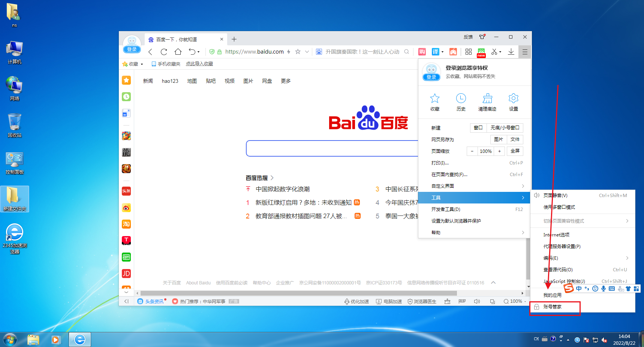Open the translate tool icon

(x=435, y=52)
